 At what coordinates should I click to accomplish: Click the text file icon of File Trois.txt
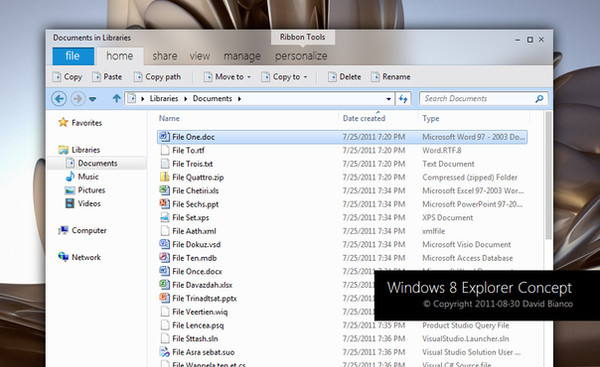point(165,163)
